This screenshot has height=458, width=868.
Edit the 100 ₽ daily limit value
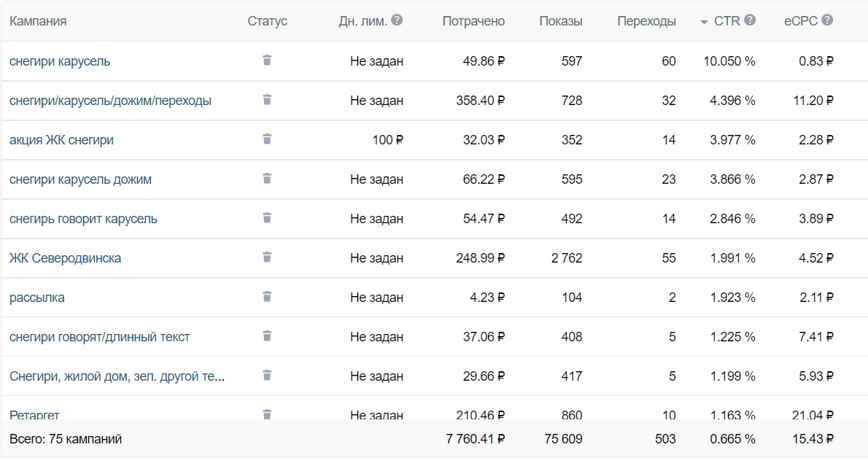point(387,140)
